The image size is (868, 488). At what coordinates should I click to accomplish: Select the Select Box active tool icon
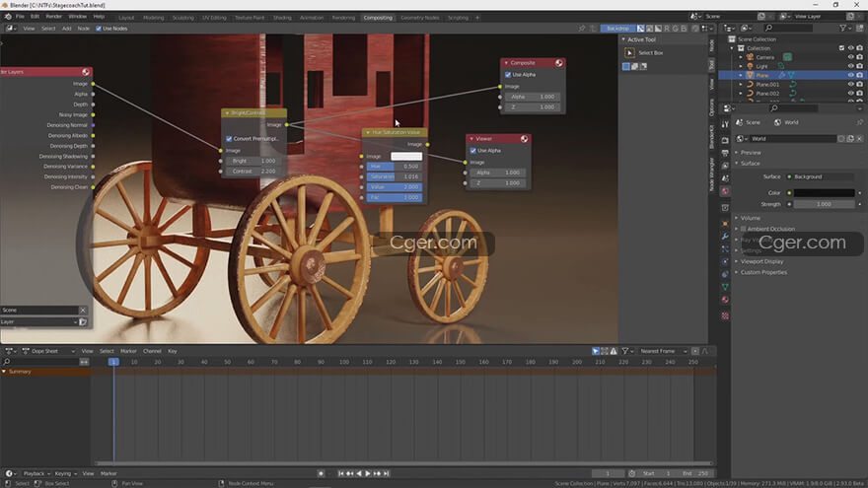629,52
